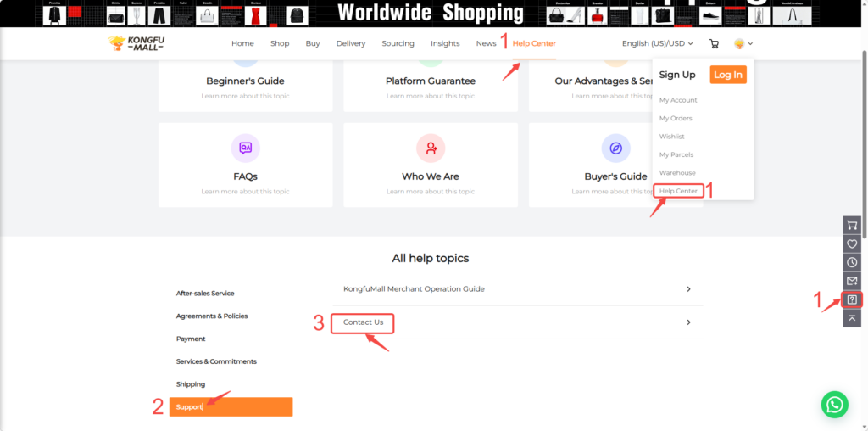Image resolution: width=868 pixels, height=431 pixels.
Task: Open the Who We Are card
Action: click(x=431, y=165)
